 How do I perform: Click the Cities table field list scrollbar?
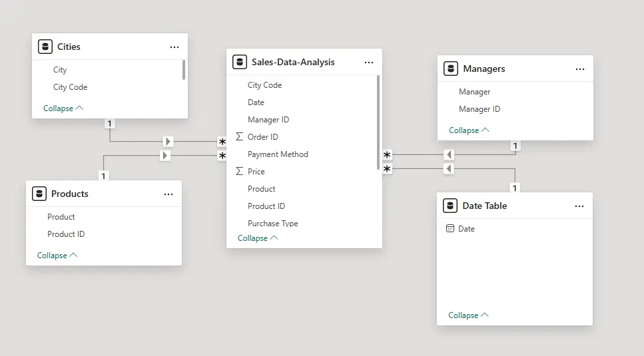click(x=184, y=70)
